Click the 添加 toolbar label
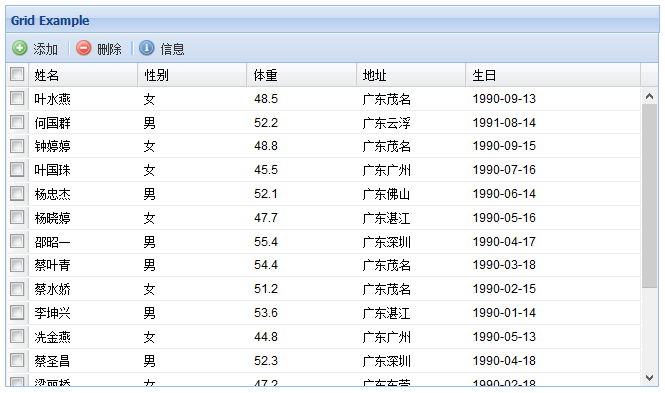The image size is (665, 393). coord(45,49)
